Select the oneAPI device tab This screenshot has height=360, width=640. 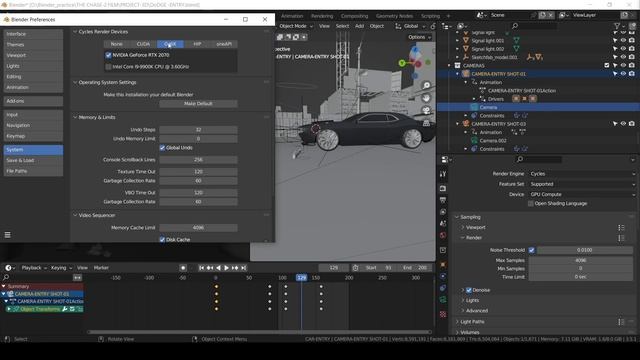(224, 44)
